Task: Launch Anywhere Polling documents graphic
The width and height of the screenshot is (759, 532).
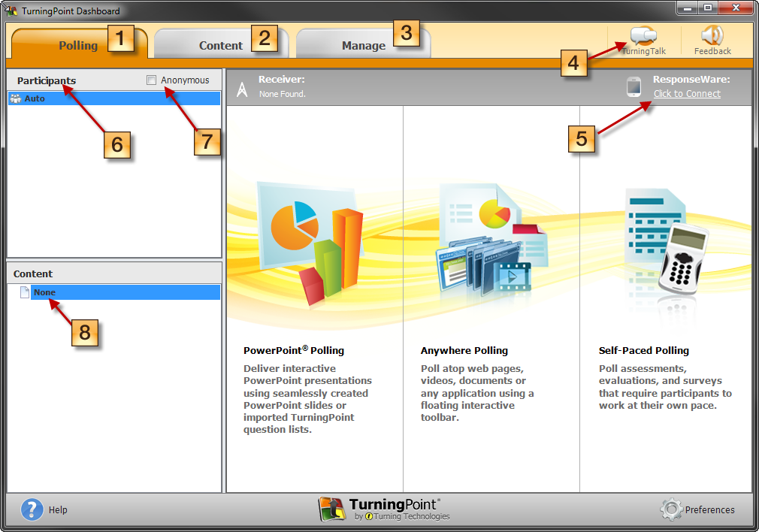Action: pyautogui.click(x=491, y=240)
